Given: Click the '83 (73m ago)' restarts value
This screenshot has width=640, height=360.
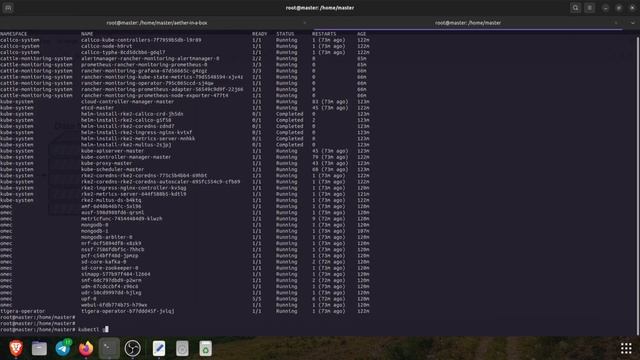Looking at the screenshot, I should tap(330, 102).
